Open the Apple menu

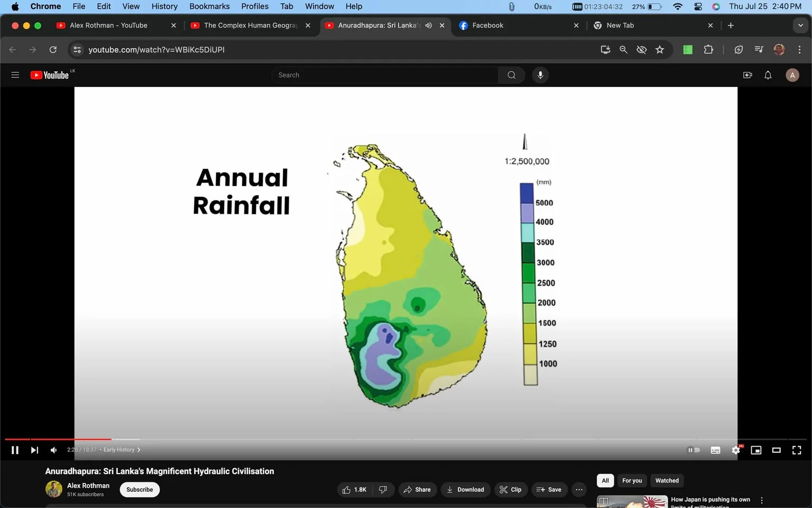(x=15, y=6)
